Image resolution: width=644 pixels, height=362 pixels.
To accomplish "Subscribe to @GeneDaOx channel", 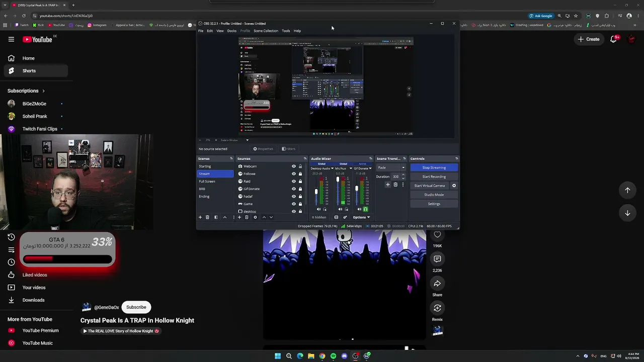I will click(136, 307).
